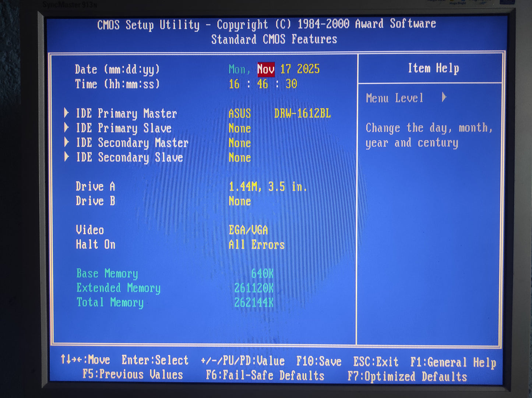Select the Halt On All Errors option

click(x=256, y=244)
